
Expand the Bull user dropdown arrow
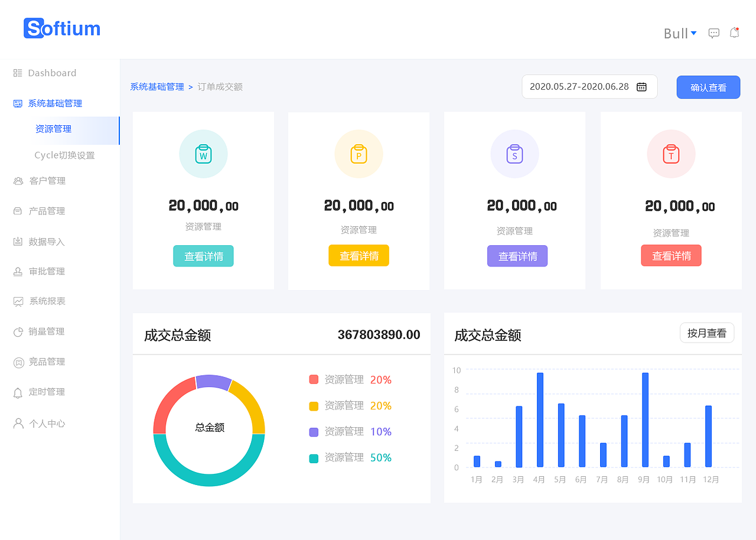694,33
